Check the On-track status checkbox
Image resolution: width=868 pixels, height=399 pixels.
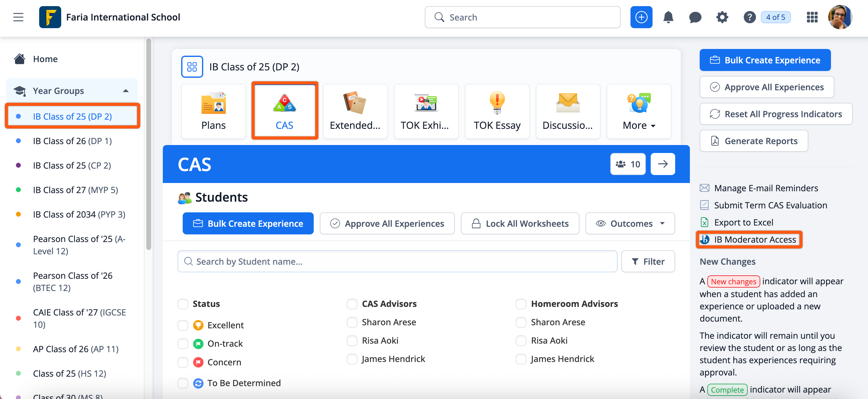click(x=183, y=344)
